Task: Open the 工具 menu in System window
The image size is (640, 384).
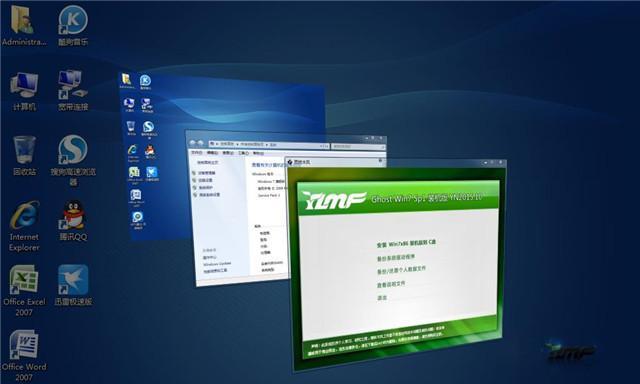Action: [243, 153]
